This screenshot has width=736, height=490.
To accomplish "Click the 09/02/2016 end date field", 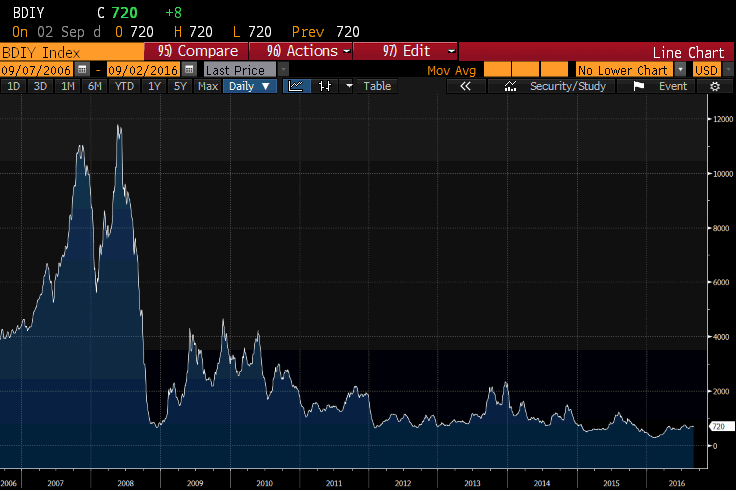I will (x=143, y=70).
